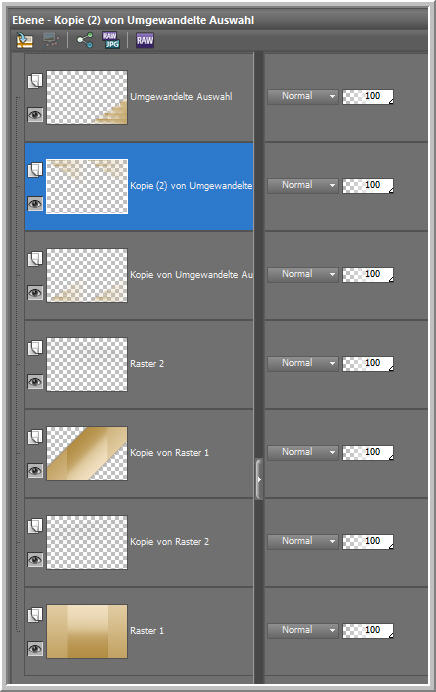
Task: Toggle visibility of the Raster 2 layer
Action: click(35, 382)
